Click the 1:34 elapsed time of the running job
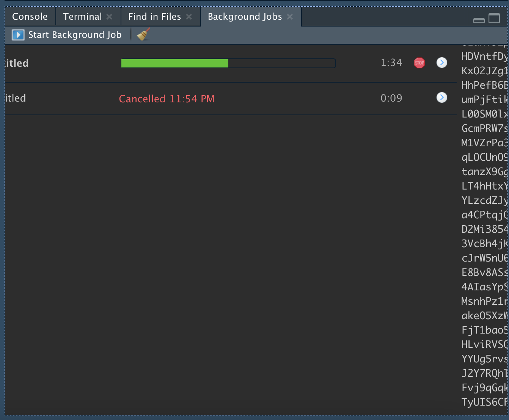Viewport: 509px width, 420px height. 391,63
